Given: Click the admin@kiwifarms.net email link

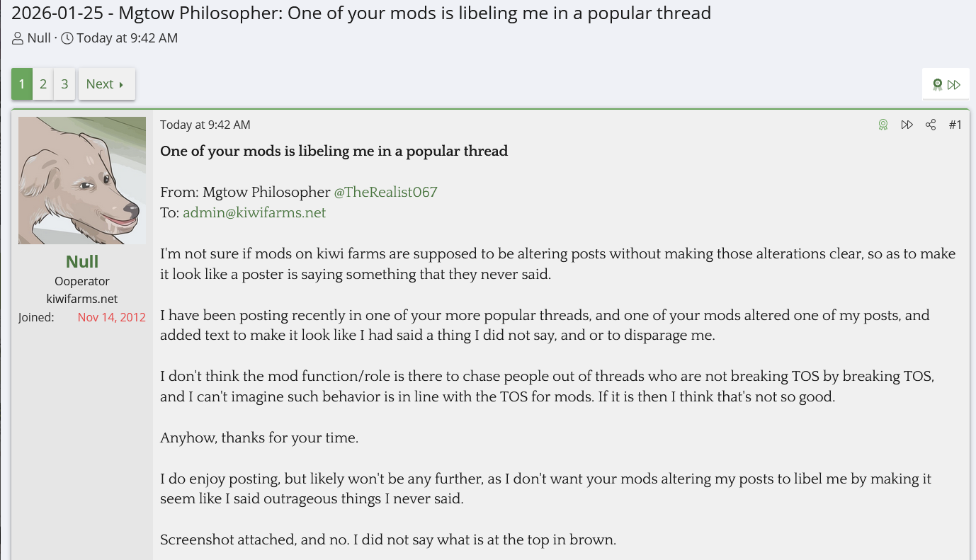Looking at the screenshot, I should (254, 212).
